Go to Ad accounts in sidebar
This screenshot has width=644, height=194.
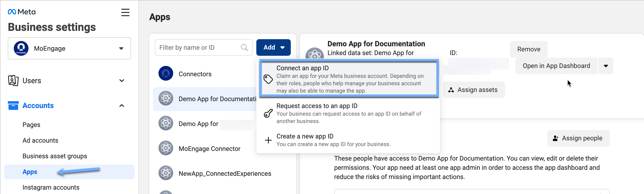(40, 140)
